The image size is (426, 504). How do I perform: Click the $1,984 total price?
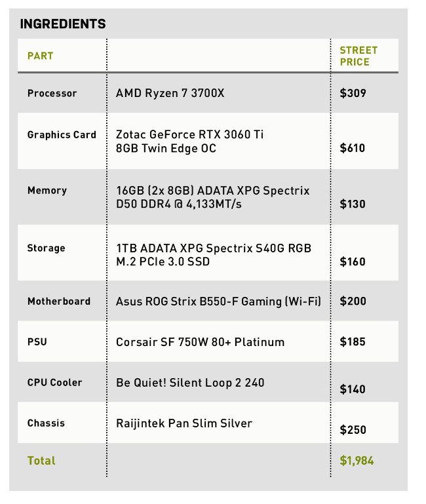357,461
